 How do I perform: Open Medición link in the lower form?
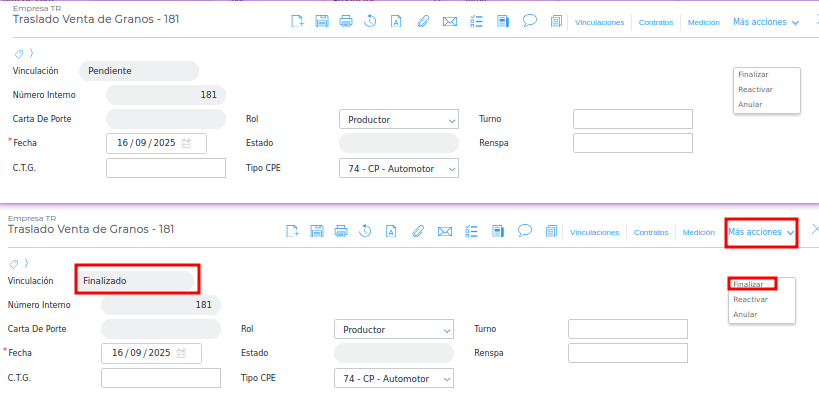pyautogui.click(x=698, y=232)
